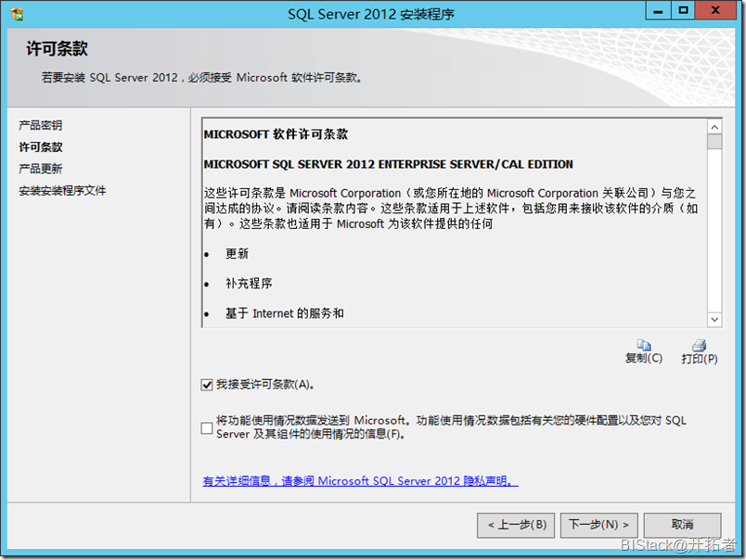This screenshot has width=746, height=560.
Task: Close the SQL Server setup window
Action: click(715, 10)
